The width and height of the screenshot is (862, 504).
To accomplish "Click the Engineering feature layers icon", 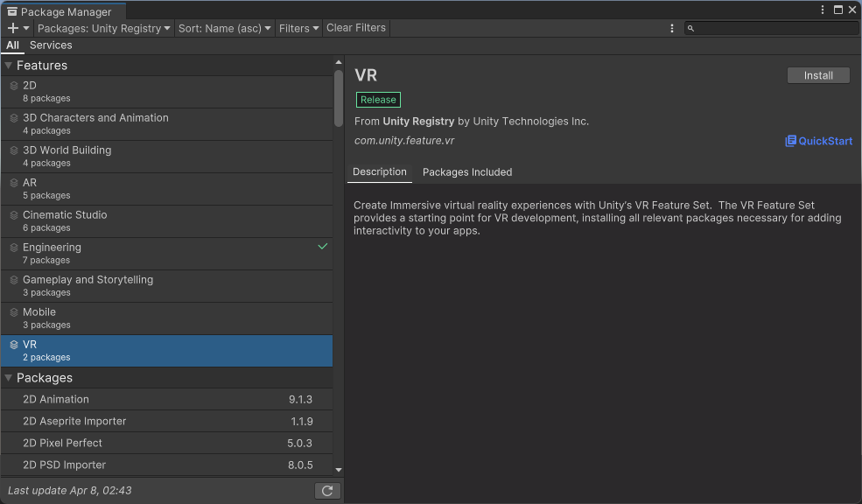I will click(x=14, y=248).
